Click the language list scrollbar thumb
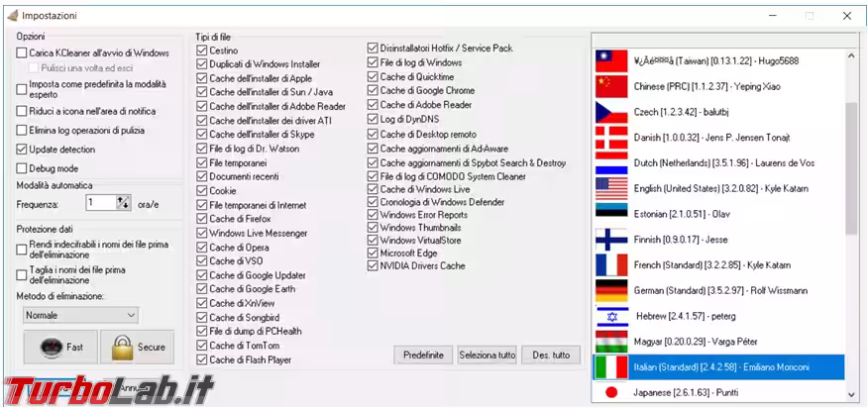Screen dimensions: 868x408 pyautogui.click(x=851, y=167)
